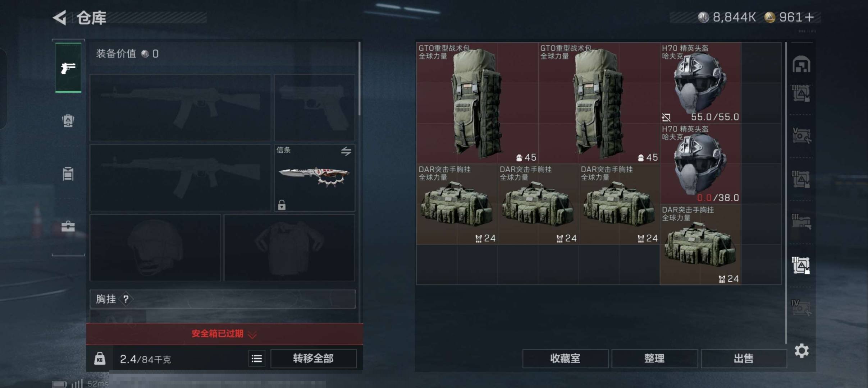
Task: Swap the 信条 knife using arrows icon
Action: (x=346, y=151)
